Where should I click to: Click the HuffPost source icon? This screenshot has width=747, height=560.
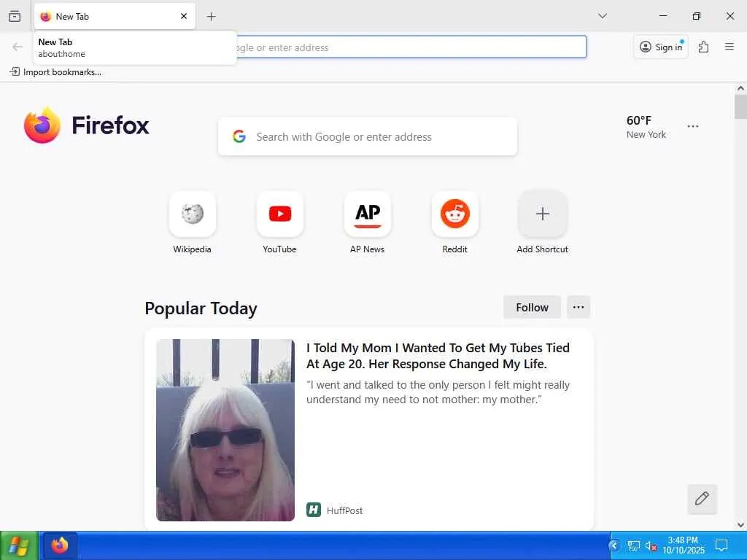coord(314,510)
